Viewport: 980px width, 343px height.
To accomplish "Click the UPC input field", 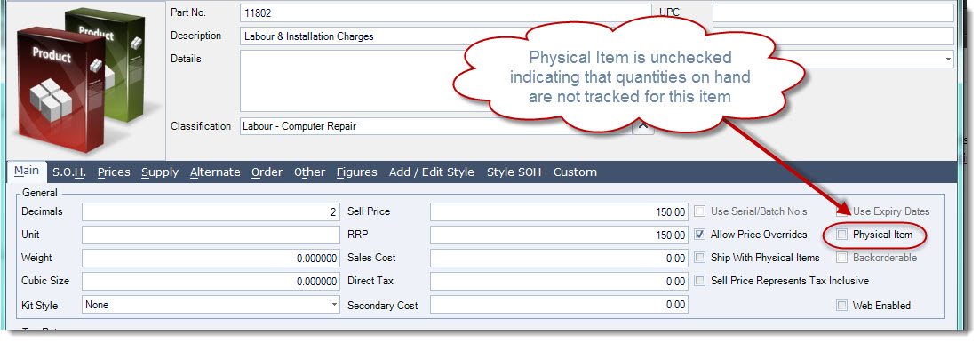I will point(833,13).
